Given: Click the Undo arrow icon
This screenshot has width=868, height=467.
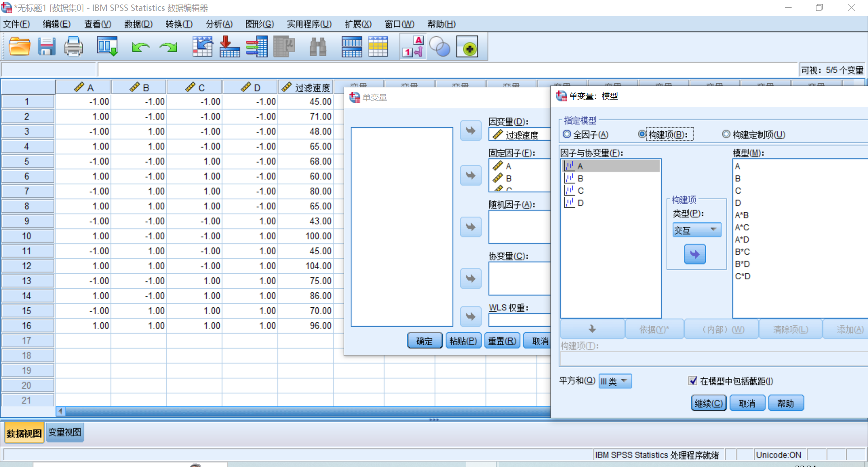Looking at the screenshot, I should tap(141, 47).
